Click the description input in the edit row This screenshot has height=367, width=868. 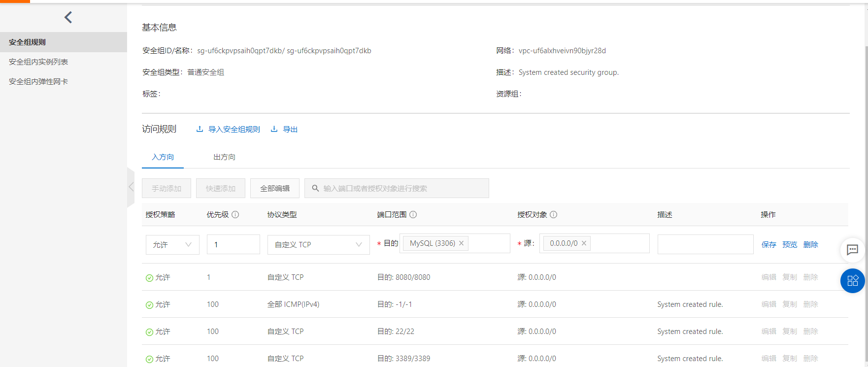click(705, 244)
